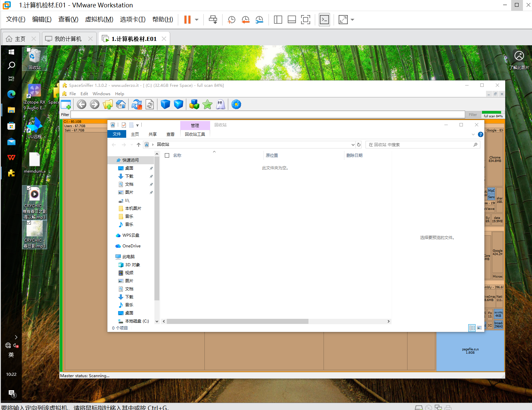Click the pagefile.sys block in treemap
Image resolution: width=532 pixels, height=410 pixels.
pyautogui.click(x=470, y=351)
